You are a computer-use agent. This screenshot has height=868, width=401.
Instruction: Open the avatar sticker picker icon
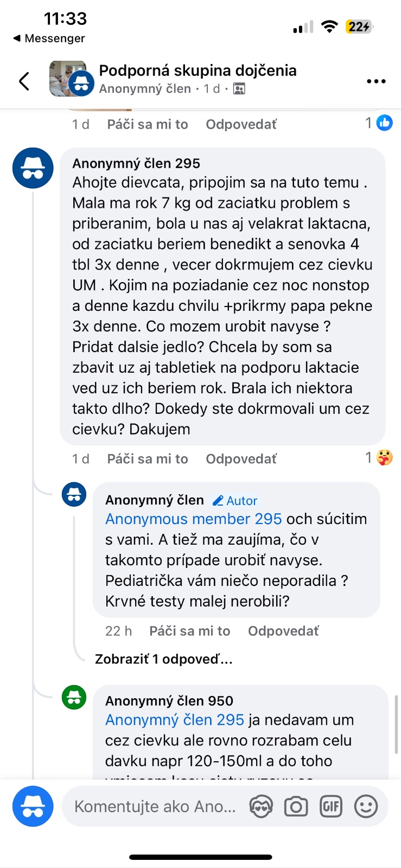[x=261, y=807]
